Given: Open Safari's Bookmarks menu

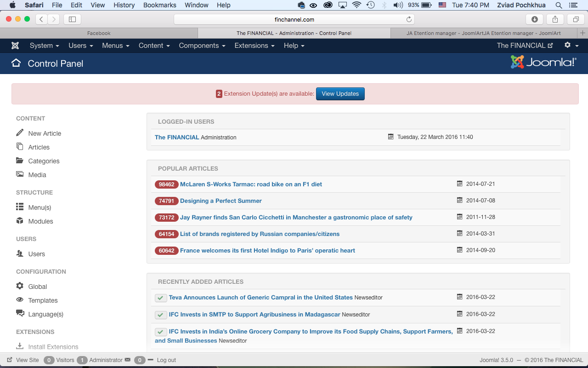Looking at the screenshot, I should tap(160, 5).
